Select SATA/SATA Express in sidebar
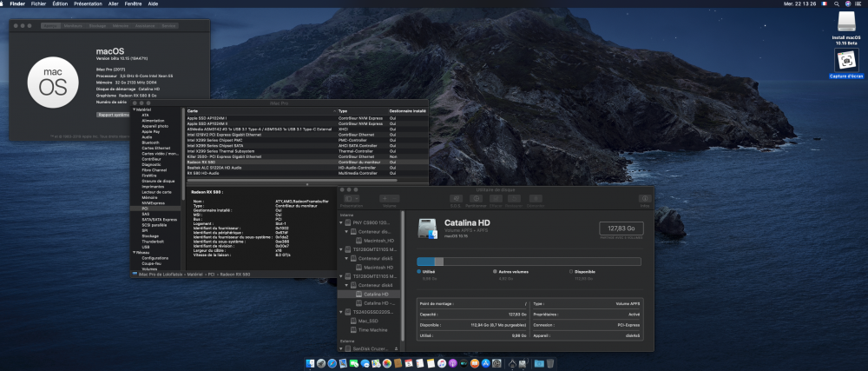868x371 pixels. tap(160, 219)
